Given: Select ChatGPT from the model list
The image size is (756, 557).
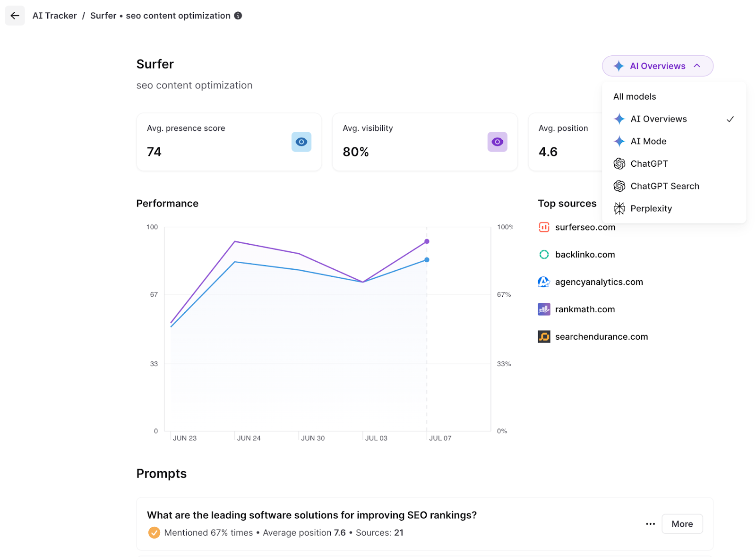Looking at the screenshot, I should (674, 163).
